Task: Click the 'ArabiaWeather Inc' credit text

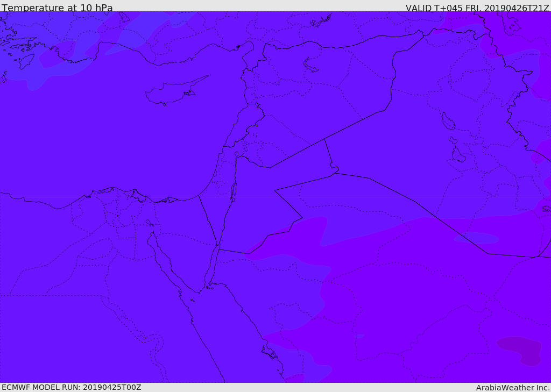Action: click(x=513, y=388)
